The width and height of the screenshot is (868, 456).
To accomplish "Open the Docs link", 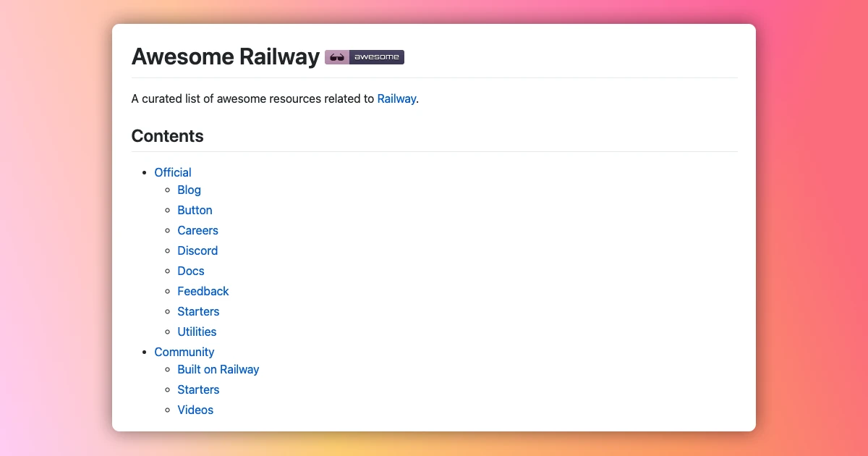I will [191, 271].
